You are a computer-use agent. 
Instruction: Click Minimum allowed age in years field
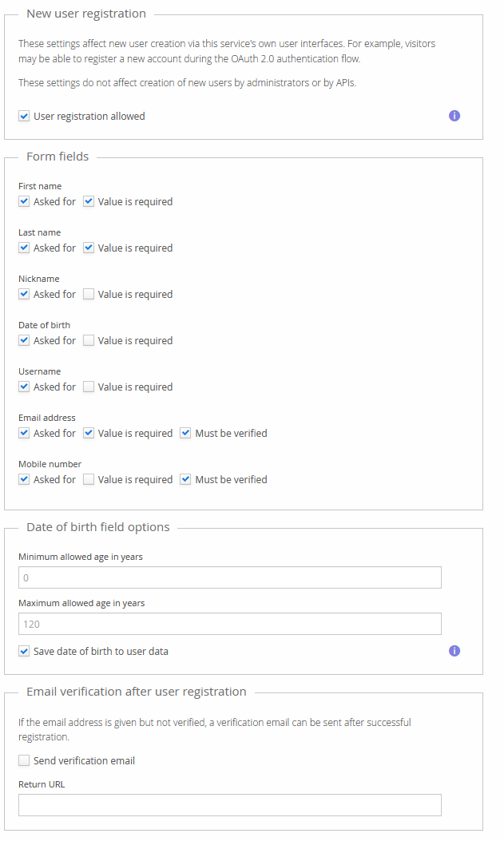tap(229, 577)
